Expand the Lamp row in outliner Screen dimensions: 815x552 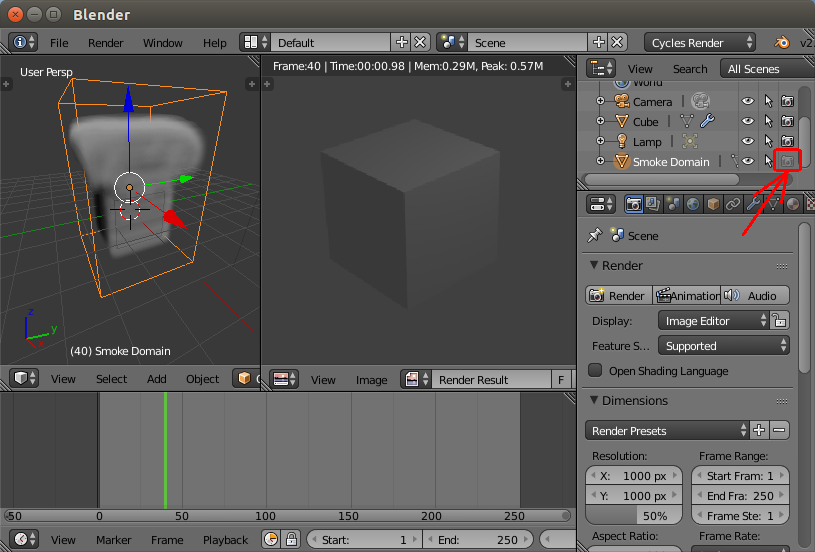(x=600, y=140)
